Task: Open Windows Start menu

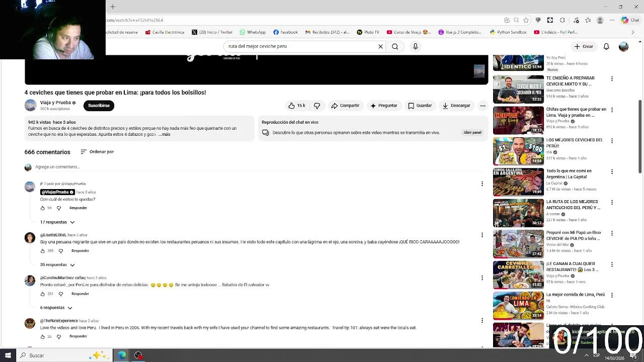Action: pos(8,355)
